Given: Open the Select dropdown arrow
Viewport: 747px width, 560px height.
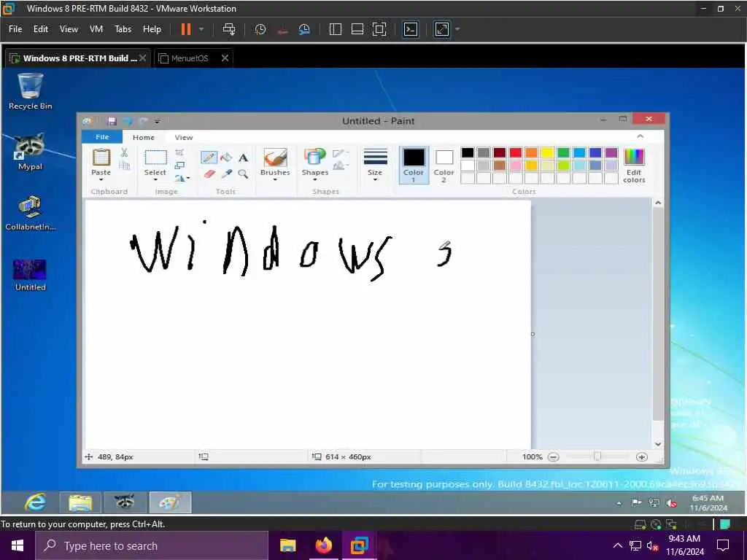Looking at the screenshot, I should click(155, 180).
